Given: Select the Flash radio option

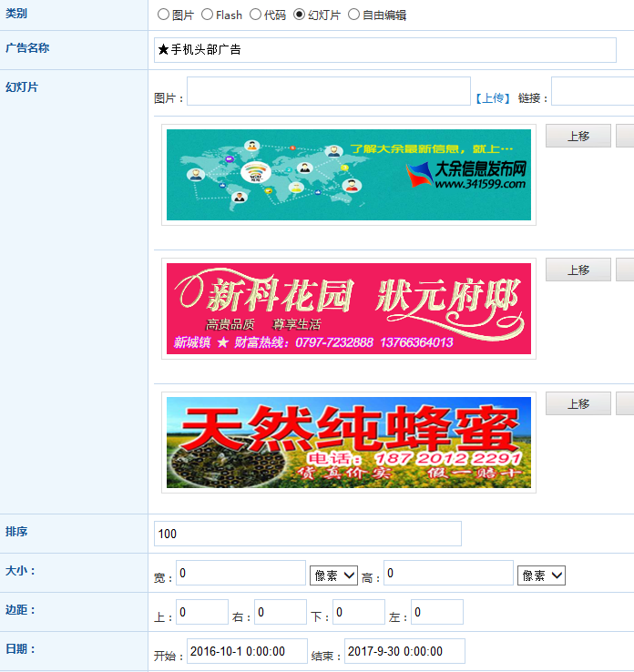Looking at the screenshot, I should 207,15.
